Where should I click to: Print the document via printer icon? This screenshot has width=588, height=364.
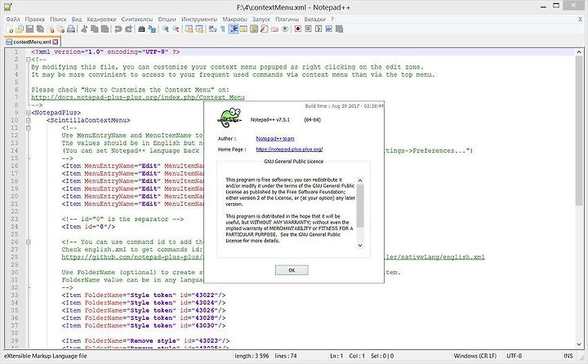point(71,29)
